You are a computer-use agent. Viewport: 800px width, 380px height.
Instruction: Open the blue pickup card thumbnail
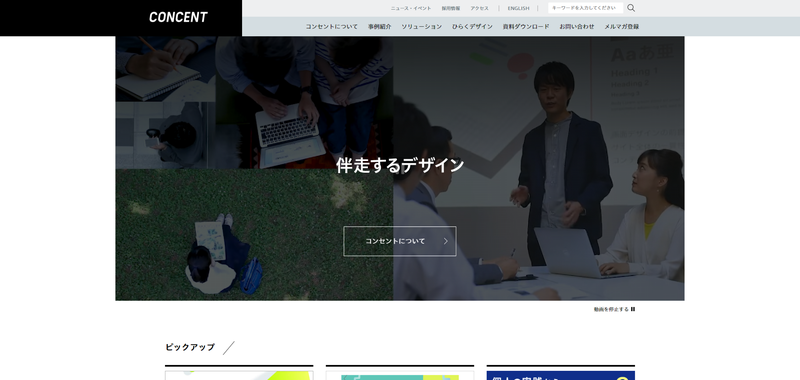[x=561, y=374]
